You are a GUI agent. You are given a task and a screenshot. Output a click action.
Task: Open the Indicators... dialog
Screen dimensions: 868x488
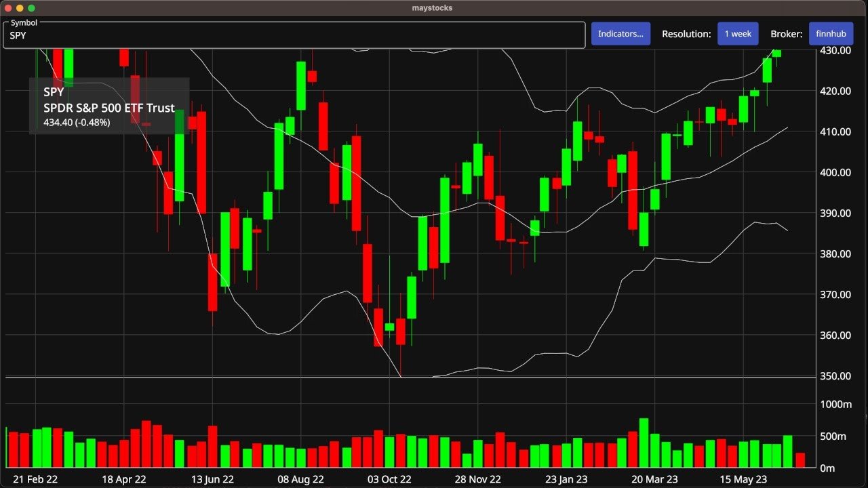pyautogui.click(x=620, y=34)
